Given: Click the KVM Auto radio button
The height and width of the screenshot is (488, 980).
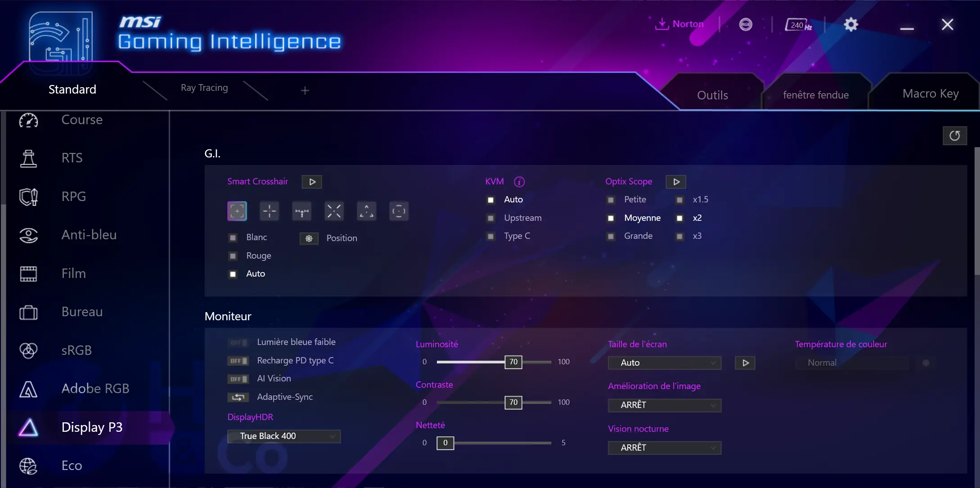Looking at the screenshot, I should pos(490,199).
